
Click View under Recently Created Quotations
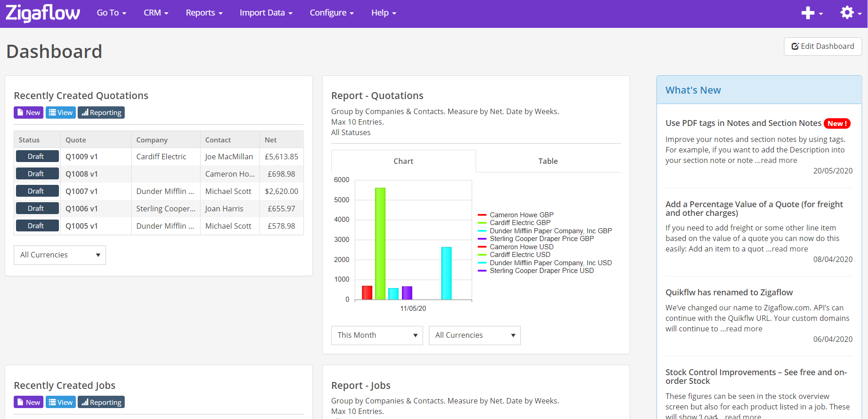pos(61,112)
